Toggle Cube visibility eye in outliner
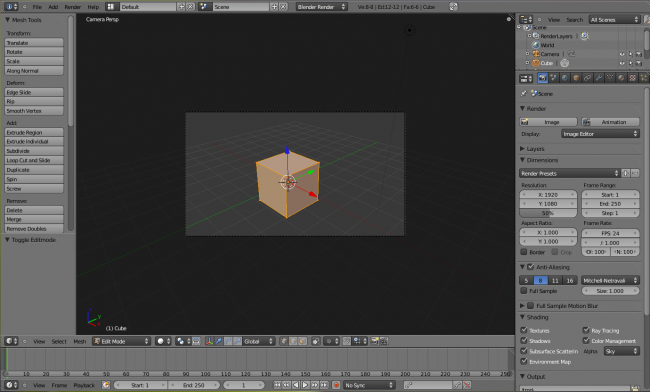The width and height of the screenshot is (650, 392). click(x=622, y=63)
